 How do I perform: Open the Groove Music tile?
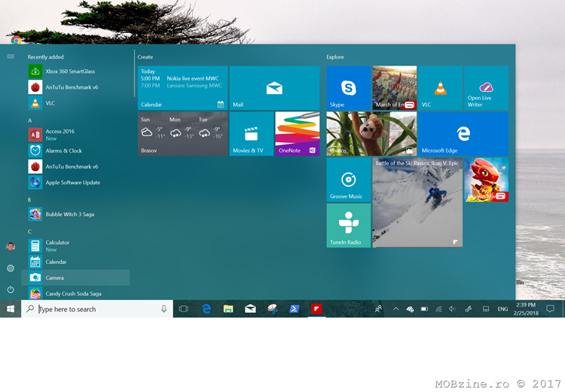pyautogui.click(x=348, y=180)
